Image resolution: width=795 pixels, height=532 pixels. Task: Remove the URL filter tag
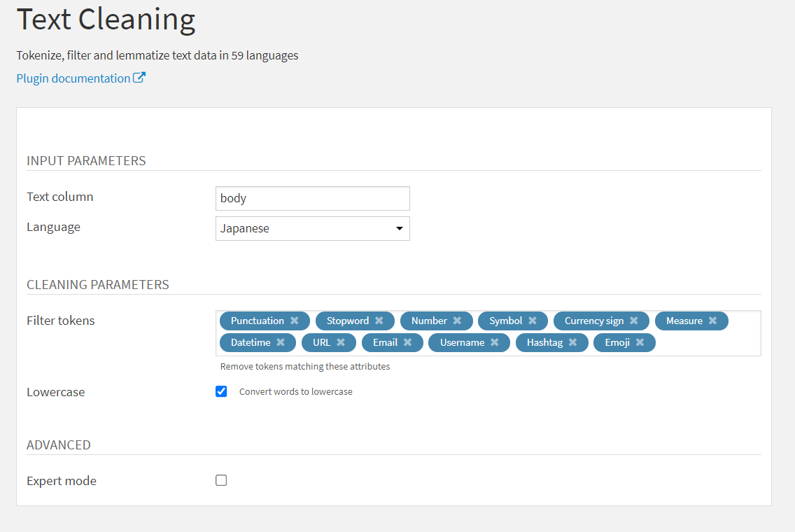click(341, 342)
